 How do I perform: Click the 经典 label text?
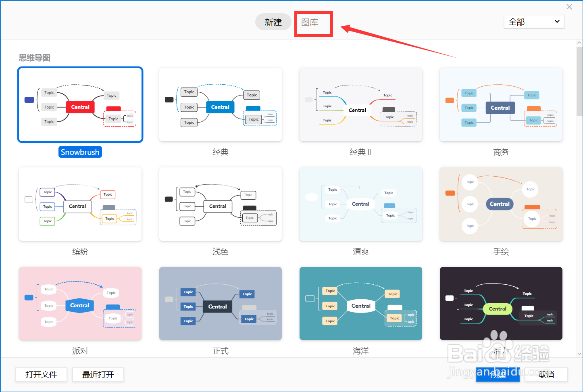[x=221, y=152]
